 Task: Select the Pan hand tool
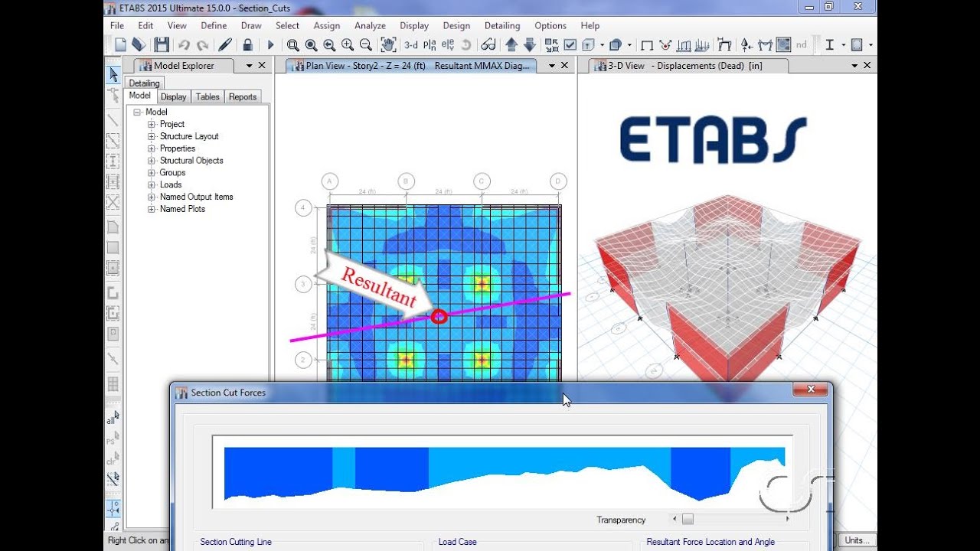(x=389, y=45)
